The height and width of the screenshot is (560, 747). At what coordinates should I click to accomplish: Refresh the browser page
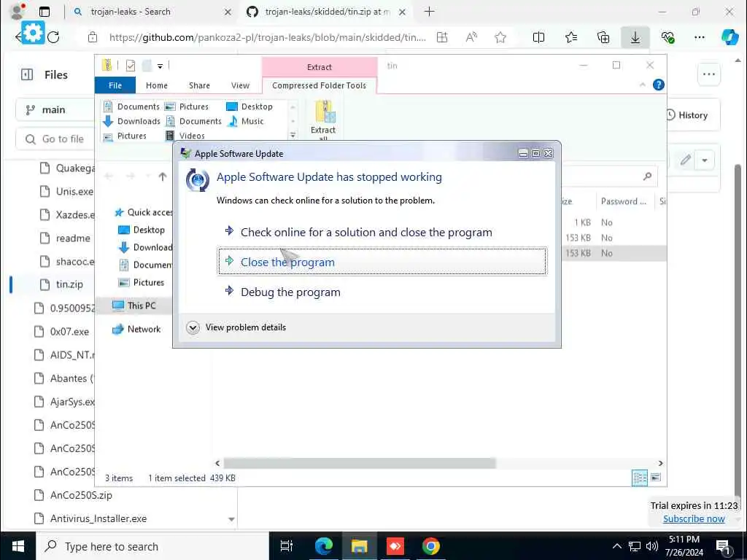53,37
